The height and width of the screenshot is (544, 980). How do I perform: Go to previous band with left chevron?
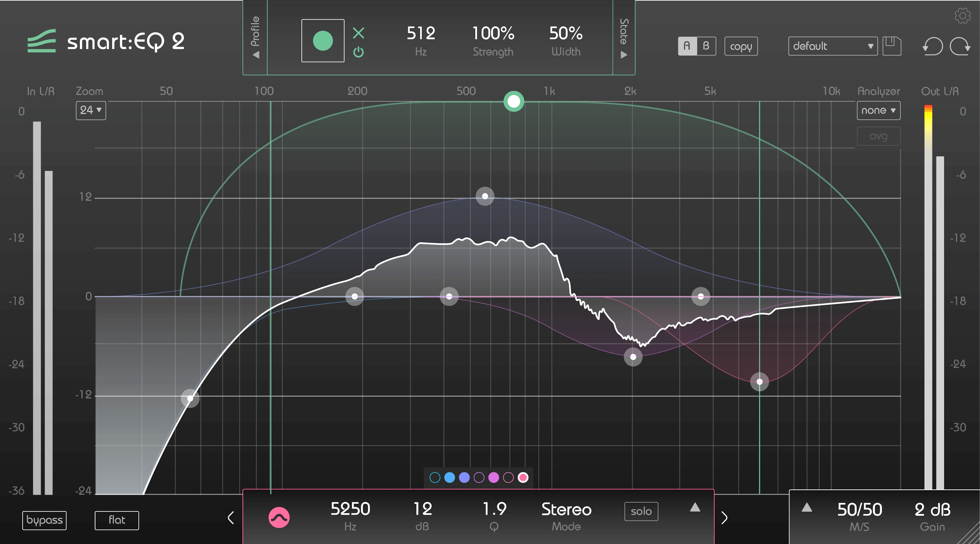(x=231, y=518)
